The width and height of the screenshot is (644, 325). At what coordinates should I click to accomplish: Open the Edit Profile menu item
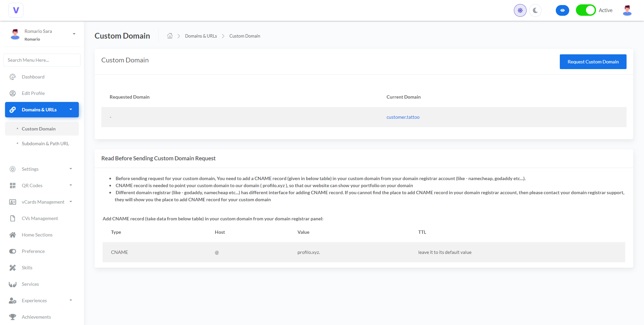33,93
